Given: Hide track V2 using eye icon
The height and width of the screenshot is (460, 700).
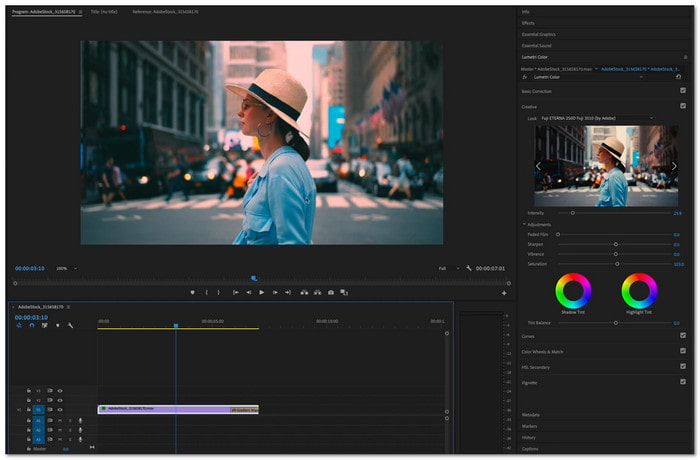Looking at the screenshot, I should (60, 400).
